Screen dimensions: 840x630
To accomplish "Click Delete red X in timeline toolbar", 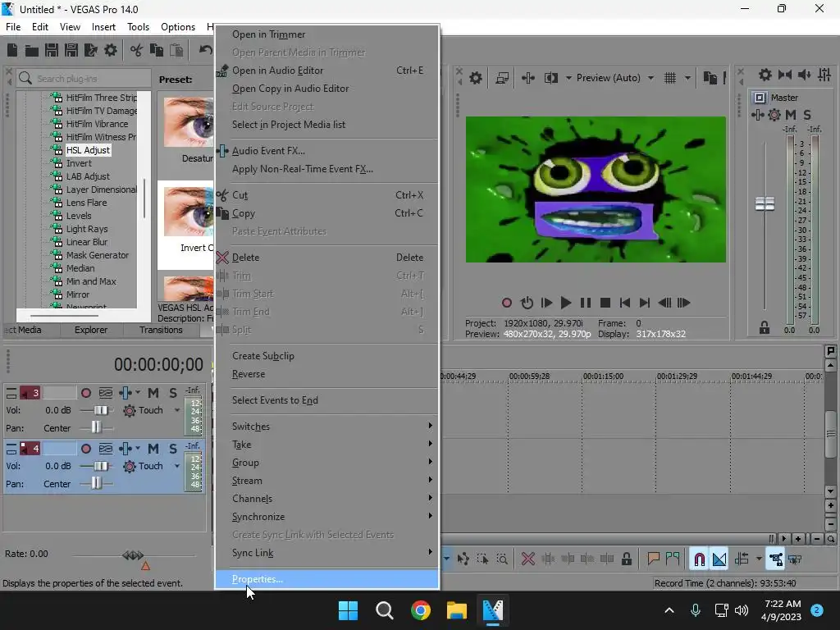I will pyautogui.click(x=528, y=559).
